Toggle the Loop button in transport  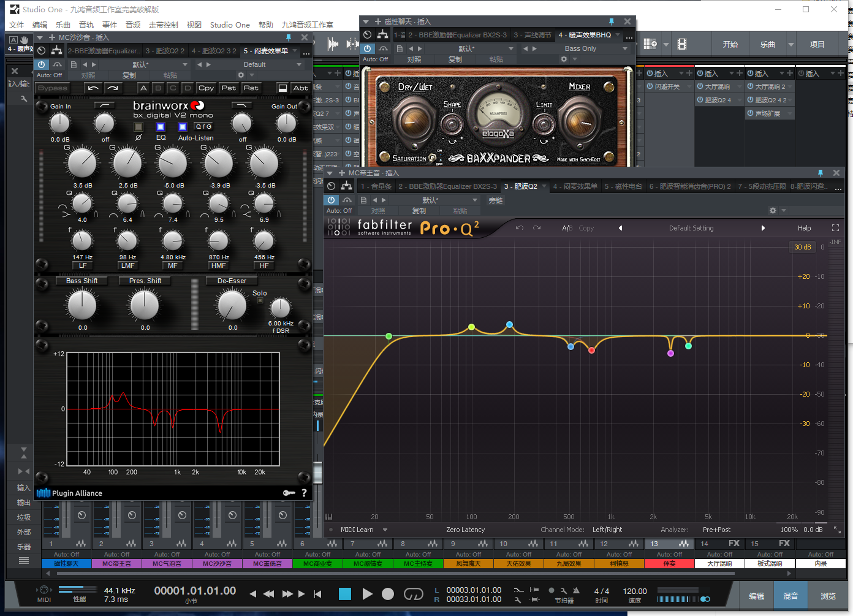pyautogui.click(x=413, y=593)
